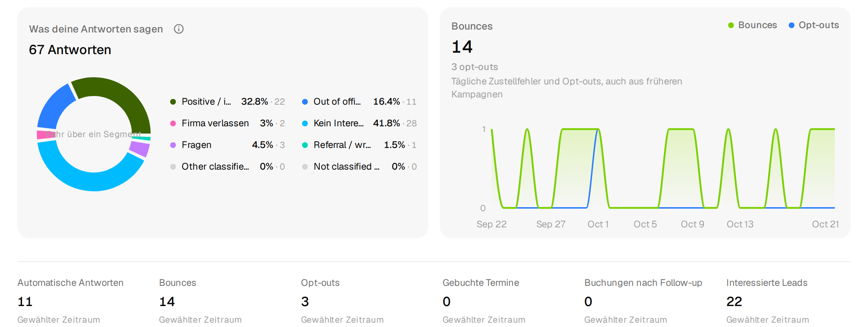Click the info icon beside Was deine Antworten sagen
This screenshot has height=327, width=868.
(179, 29)
